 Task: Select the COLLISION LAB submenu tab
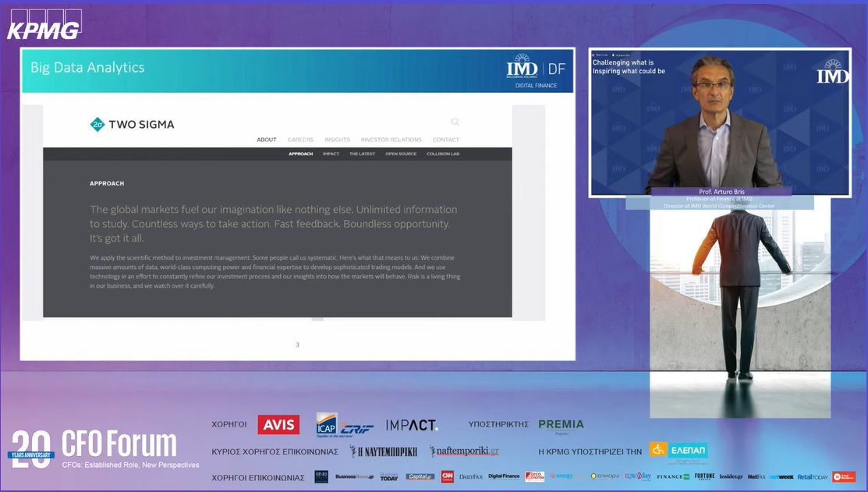(443, 154)
